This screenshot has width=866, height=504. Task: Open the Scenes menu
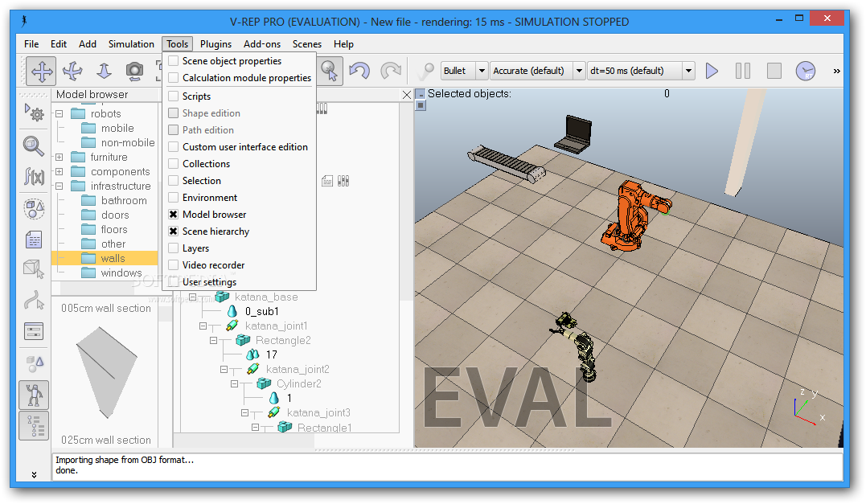coord(307,44)
